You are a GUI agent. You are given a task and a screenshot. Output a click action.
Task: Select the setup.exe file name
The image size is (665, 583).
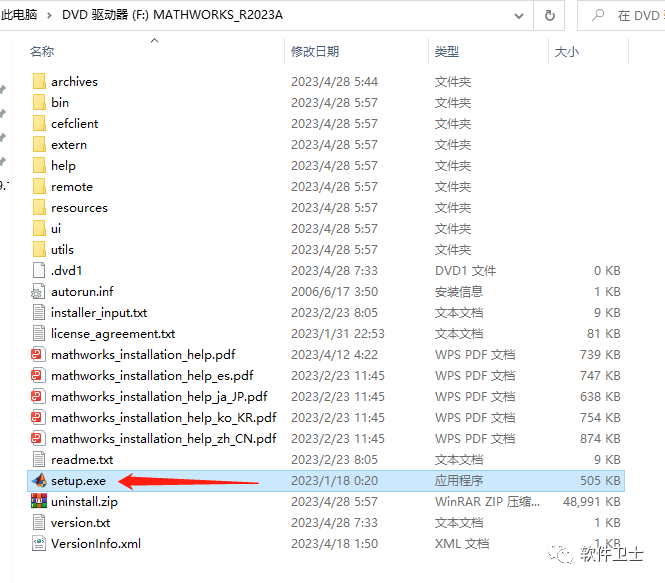(x=78, y=481)
